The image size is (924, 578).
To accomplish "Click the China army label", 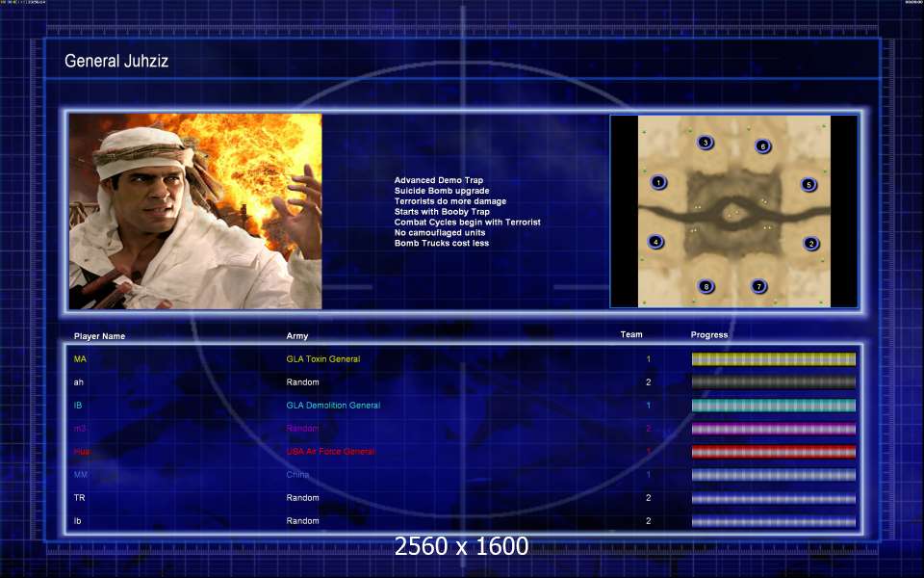I will click(297, 474).
